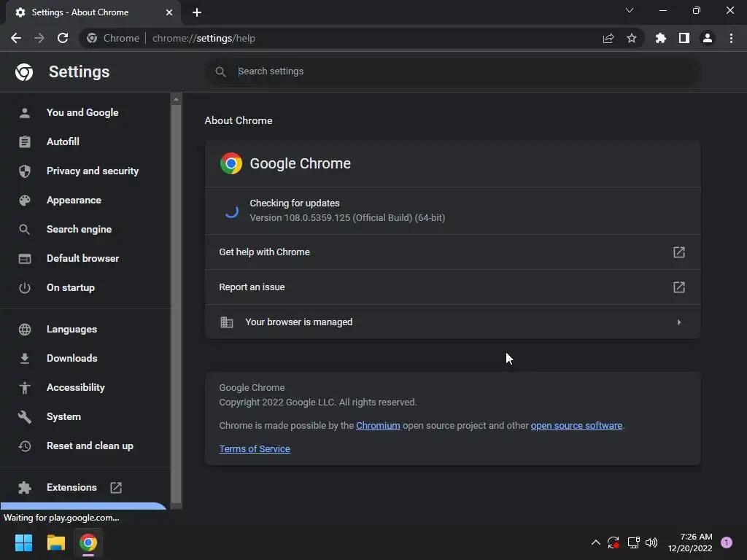Viewport: 747px width, 560px height.
Task: Click the version number text
Action: tap(347, 217)
